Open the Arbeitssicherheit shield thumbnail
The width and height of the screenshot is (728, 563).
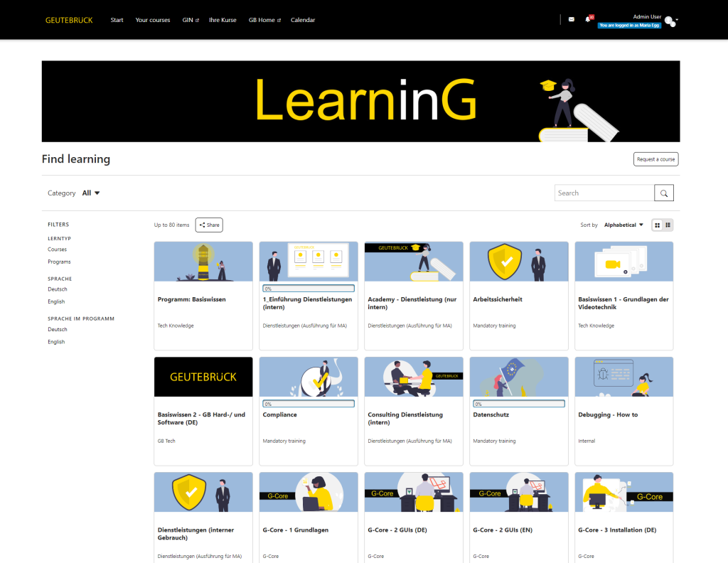[519, 262]
